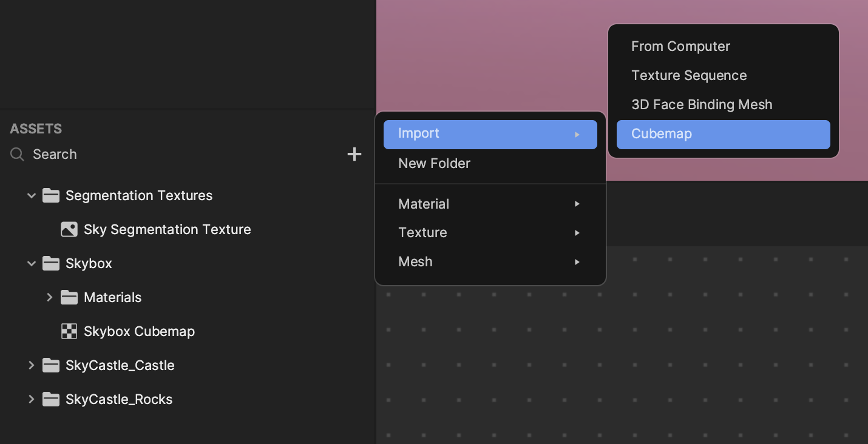Choose Import in the context menu
Screen dimensions: 868x444
click(x=490, y=135)
